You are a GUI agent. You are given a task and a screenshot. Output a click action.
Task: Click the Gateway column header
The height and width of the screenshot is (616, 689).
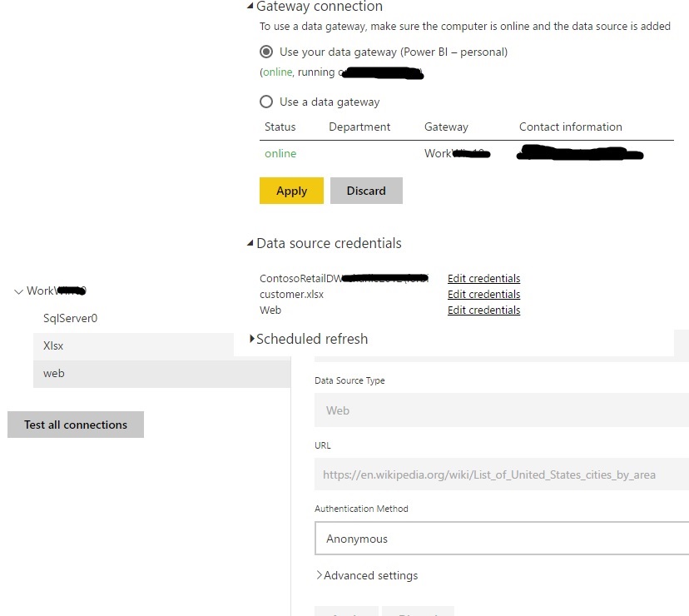click(x=446, y=127)
